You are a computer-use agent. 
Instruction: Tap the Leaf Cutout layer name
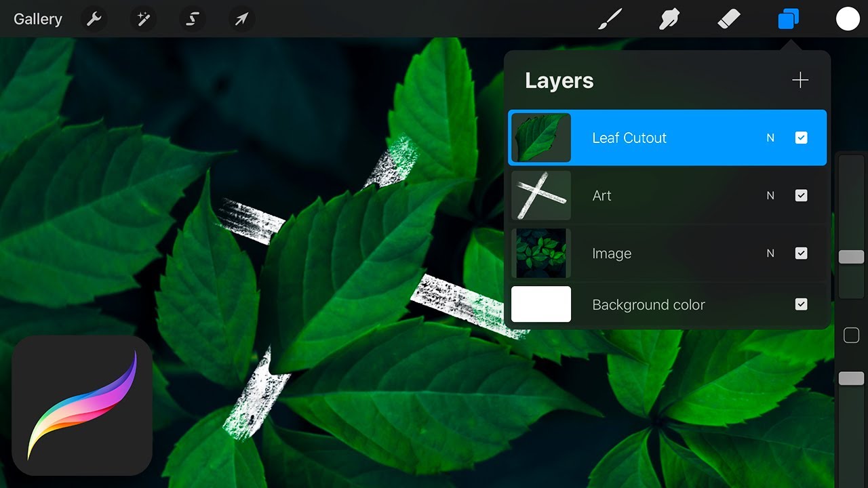[x=629, y=138]
